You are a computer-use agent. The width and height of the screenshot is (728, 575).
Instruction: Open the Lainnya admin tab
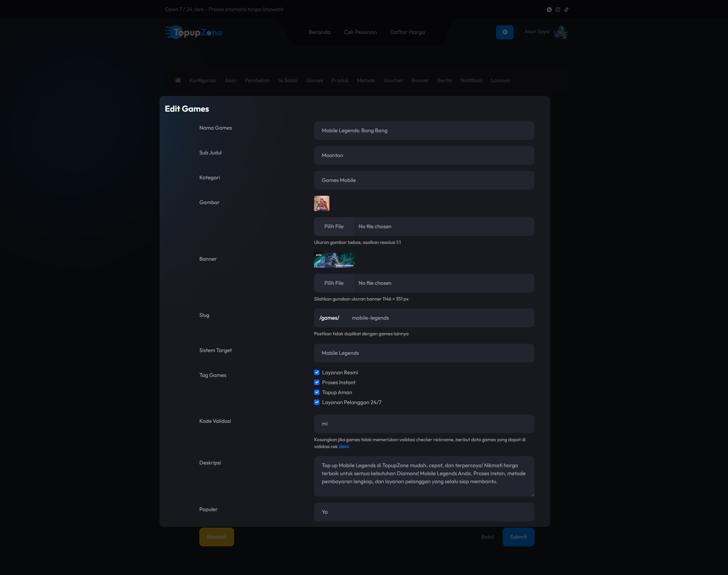tap(500, 80)
